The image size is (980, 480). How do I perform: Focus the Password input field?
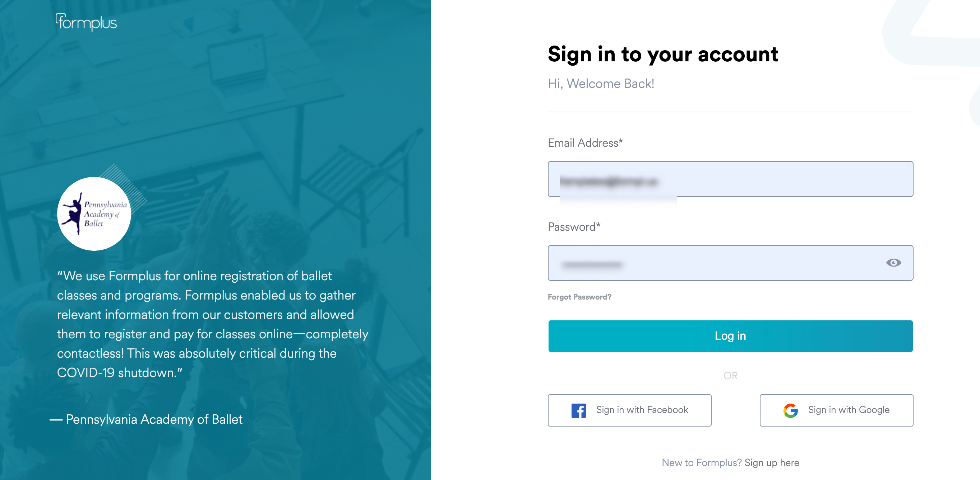723,263
